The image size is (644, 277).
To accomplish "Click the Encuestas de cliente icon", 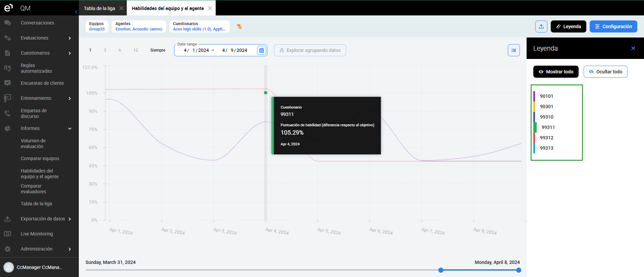I will [x=7, y=83].
